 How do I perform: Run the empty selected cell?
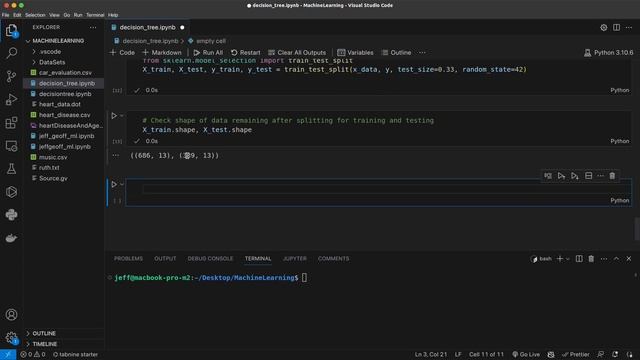[114, 184]
